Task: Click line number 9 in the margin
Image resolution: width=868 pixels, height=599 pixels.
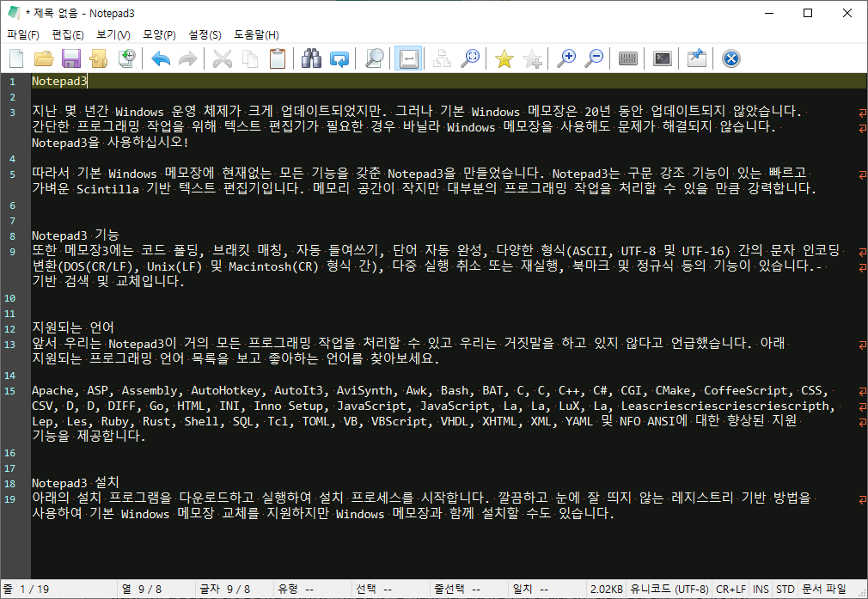Action: click(x=12, y=252)
